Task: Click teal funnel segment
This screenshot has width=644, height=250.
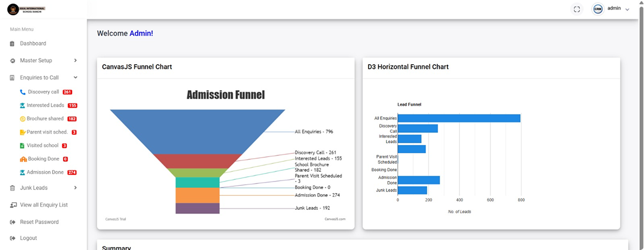Action: point(197,183)
